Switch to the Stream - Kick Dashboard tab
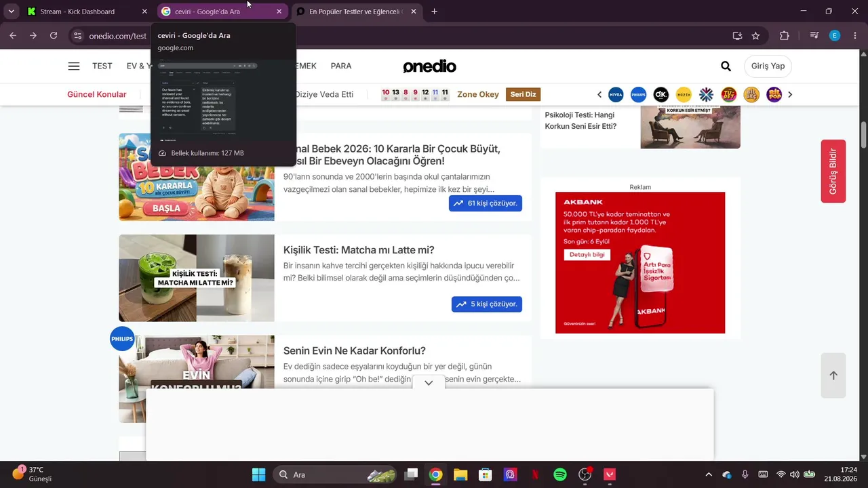 pyautogui.click(x=85, y=12)
